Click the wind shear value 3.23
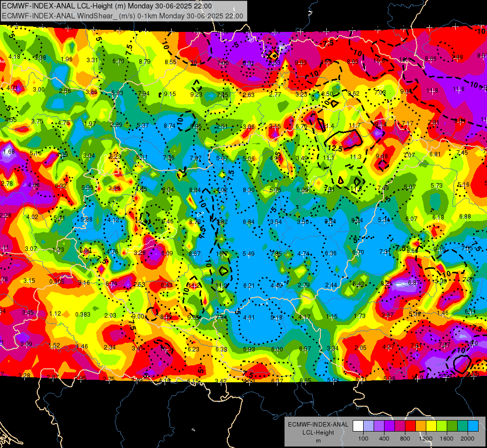487x448 pixels. pyautogui.click(x=301, y=94)
